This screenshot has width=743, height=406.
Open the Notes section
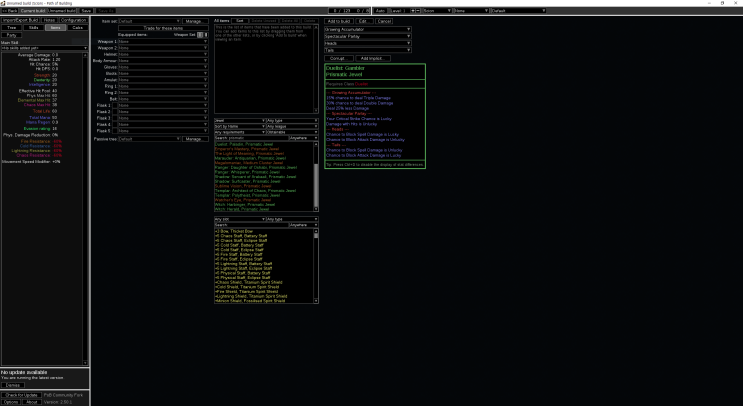[x=49, y=20]
